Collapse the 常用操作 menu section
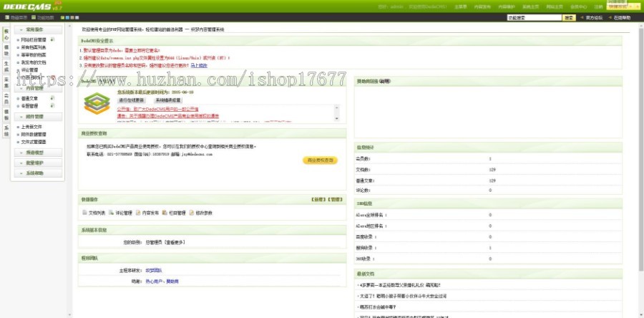The width and height of the screenshot is (644, 318). pyautogui.click(x=38, y=29)
